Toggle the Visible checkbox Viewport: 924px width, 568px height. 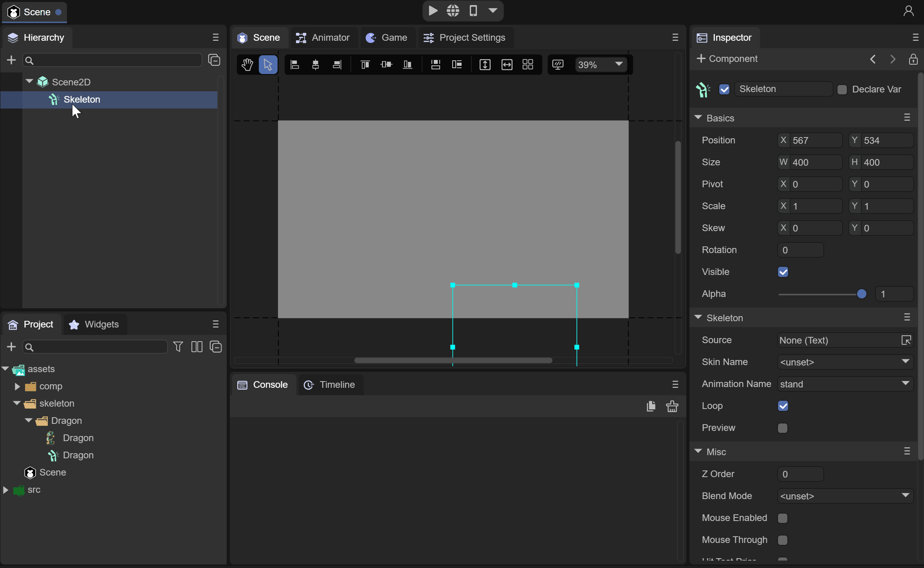click(783, 272)
